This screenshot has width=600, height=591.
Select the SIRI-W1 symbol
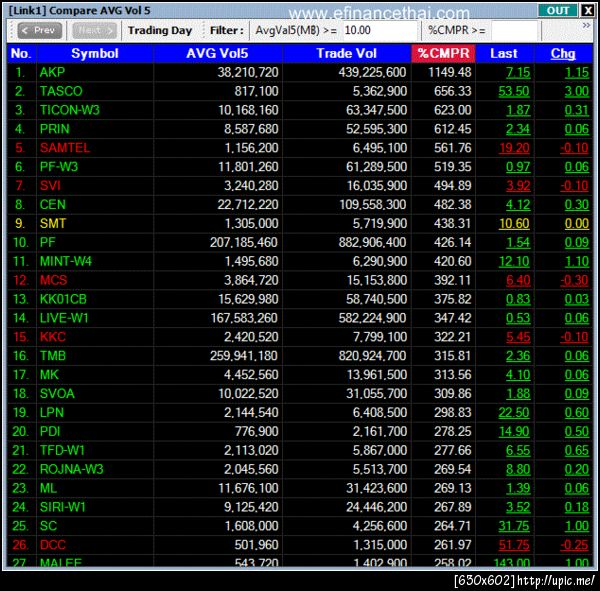click(x=63, y=507)
